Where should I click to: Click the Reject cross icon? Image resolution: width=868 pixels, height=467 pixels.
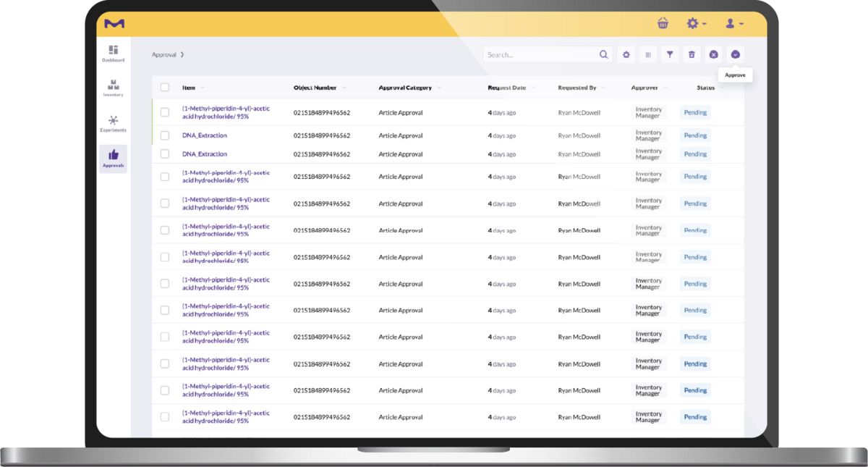713,54
